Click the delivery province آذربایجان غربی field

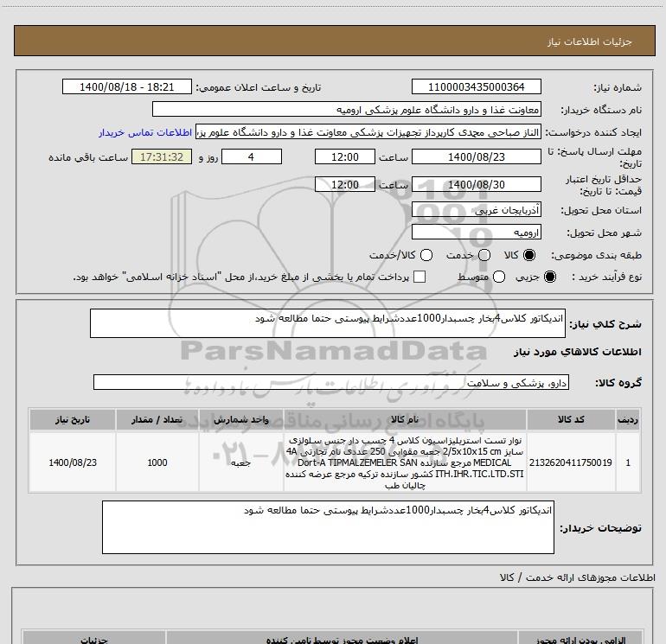tap(476, 210)
